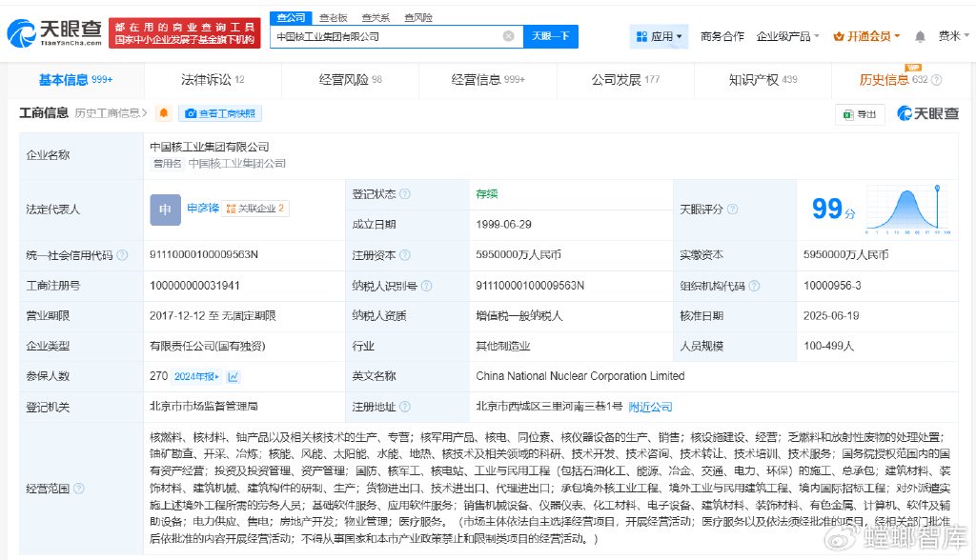Click the help icon next to 注册资本
This screenshot has height=560, width=976.
[x=404, y=255]
